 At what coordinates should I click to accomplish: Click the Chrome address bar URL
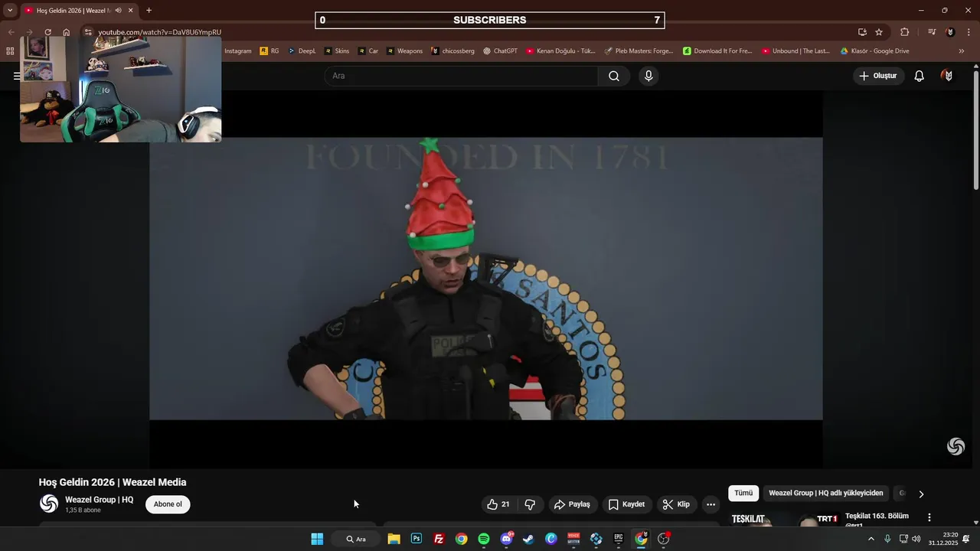[x=159, y=32]
